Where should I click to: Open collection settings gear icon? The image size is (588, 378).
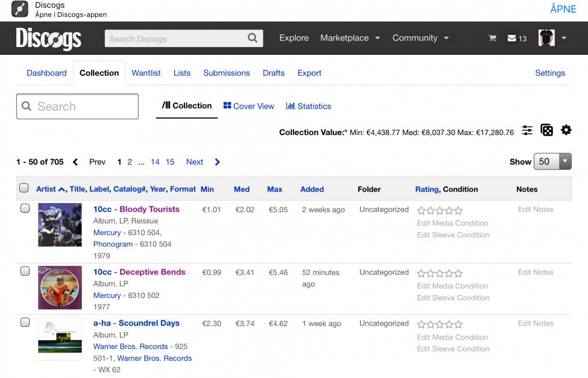[566, 130]
